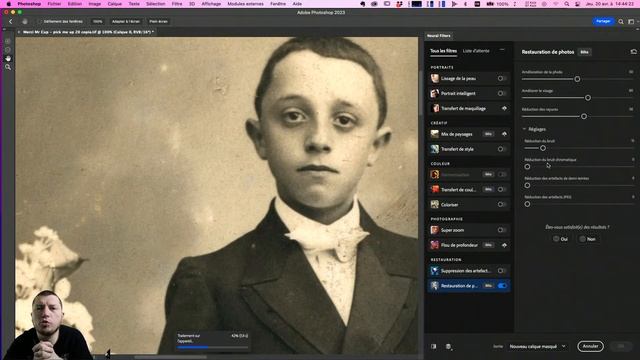Switch to Tous les filtres tab

pos(443,51)
